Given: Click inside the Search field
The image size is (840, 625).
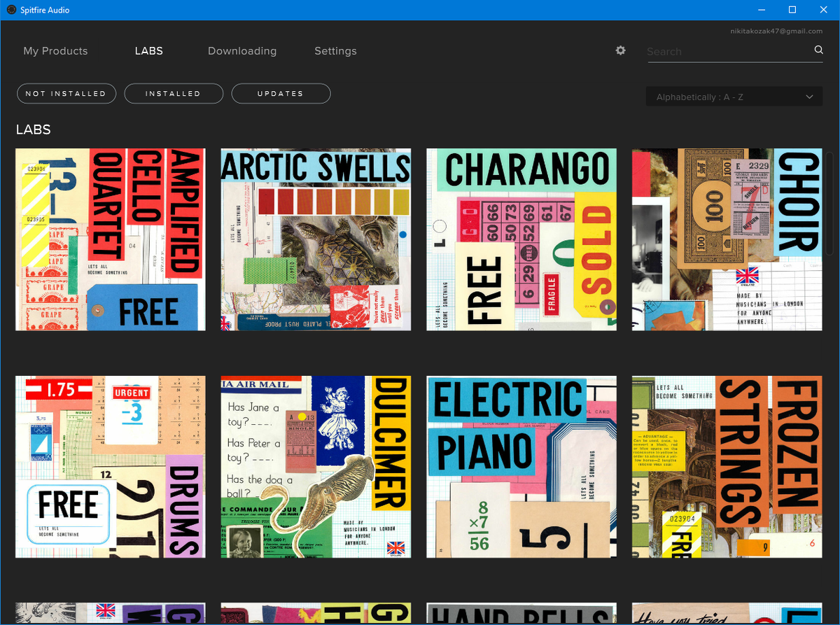Looking at the screenshot, I should click(728, 51).
